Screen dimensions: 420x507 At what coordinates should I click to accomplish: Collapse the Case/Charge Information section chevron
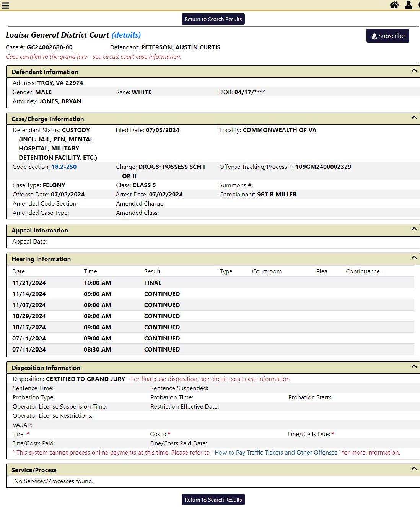pos(414,118)
